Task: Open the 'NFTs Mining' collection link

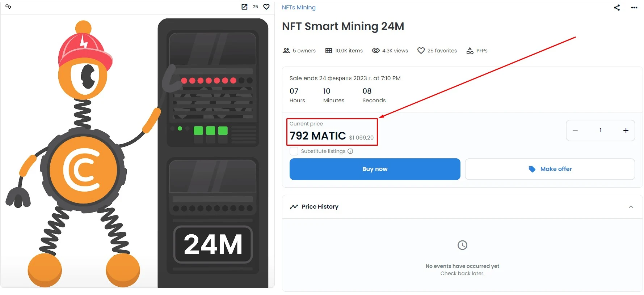Action: coord(299,7)
